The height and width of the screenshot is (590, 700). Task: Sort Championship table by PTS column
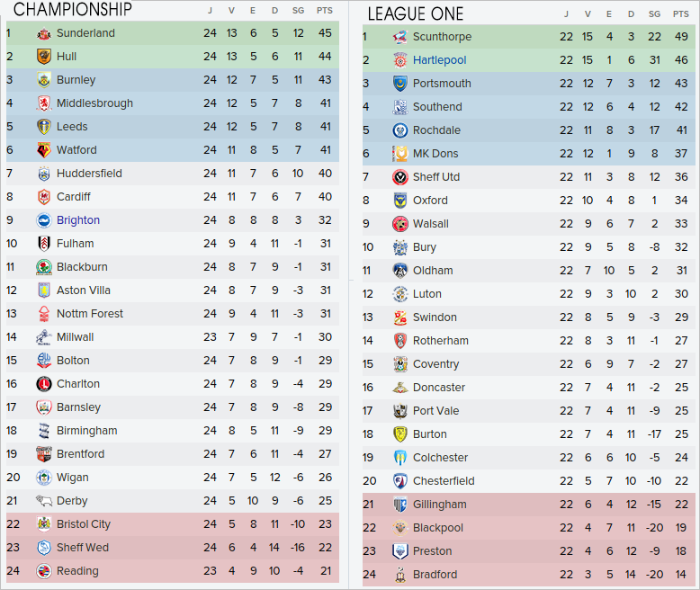point(324,11)
